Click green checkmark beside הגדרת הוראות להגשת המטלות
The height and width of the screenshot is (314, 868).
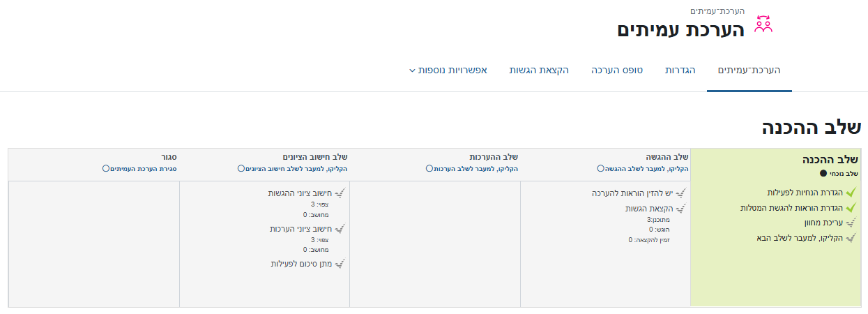point(851,208)
